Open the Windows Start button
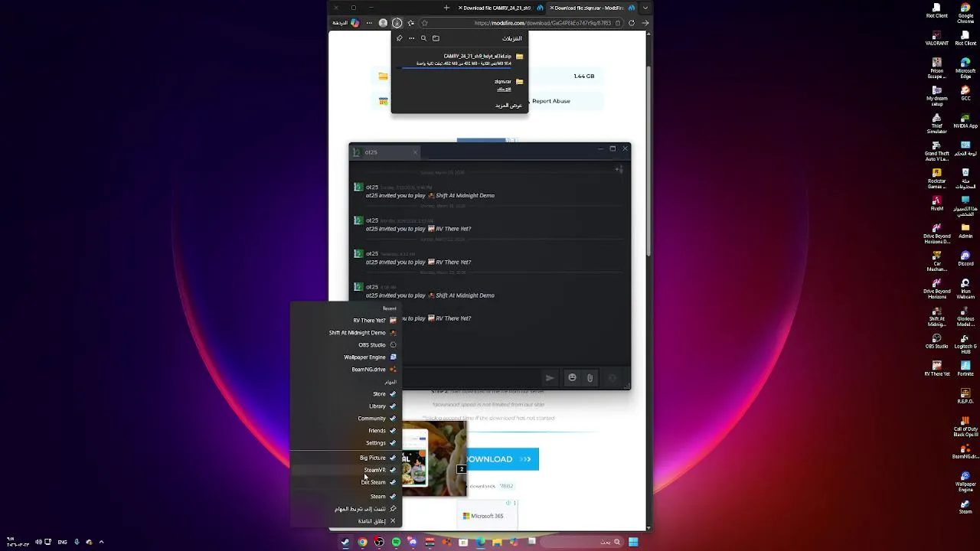980x551 pixels. tap(633, 543)
